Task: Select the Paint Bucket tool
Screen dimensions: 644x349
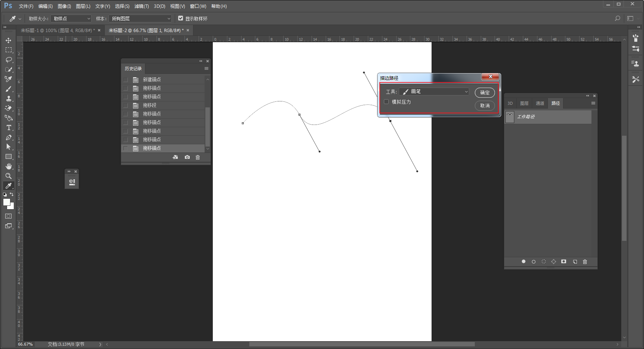Action: click(x=8, y=118)
